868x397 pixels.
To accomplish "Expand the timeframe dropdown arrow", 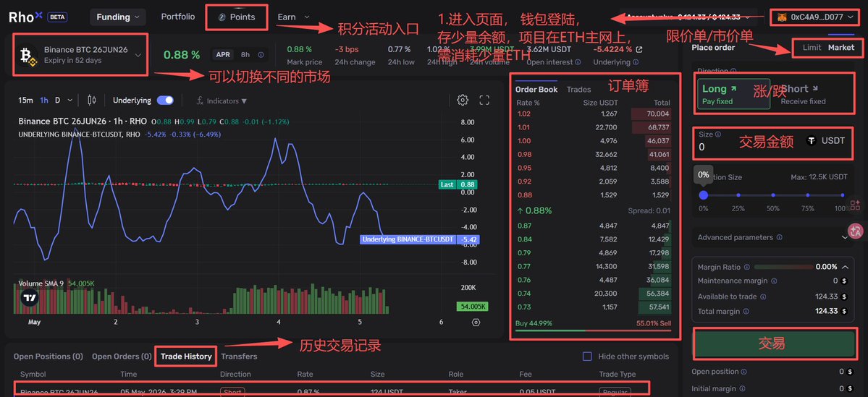I will [x=69, y=100].
